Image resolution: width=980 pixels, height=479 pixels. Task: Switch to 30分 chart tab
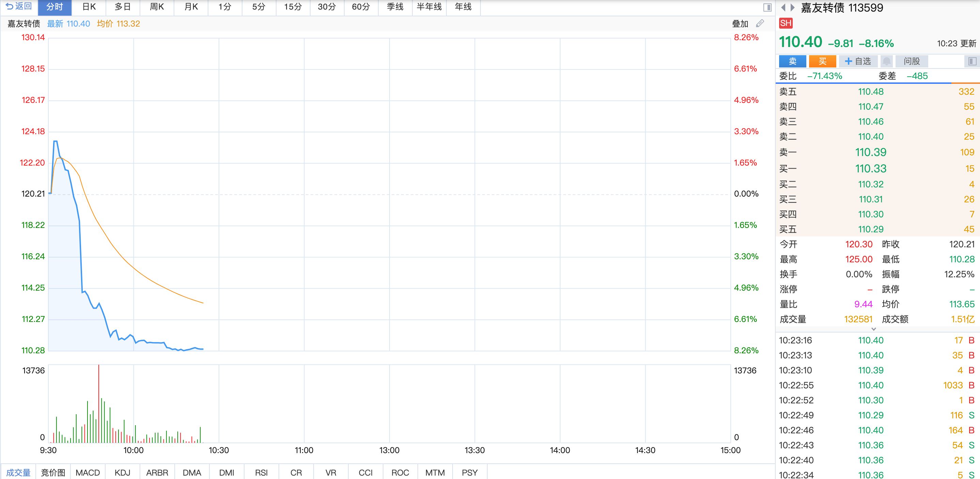tap(327, 7)
